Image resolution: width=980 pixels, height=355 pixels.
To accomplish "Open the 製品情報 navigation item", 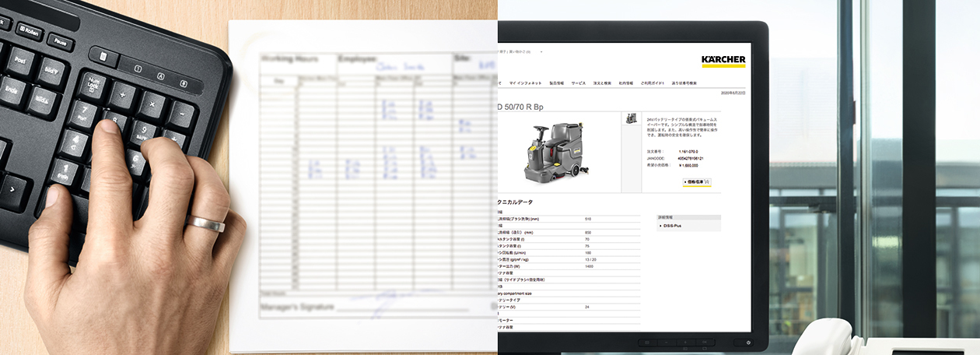I will (557, 83).
